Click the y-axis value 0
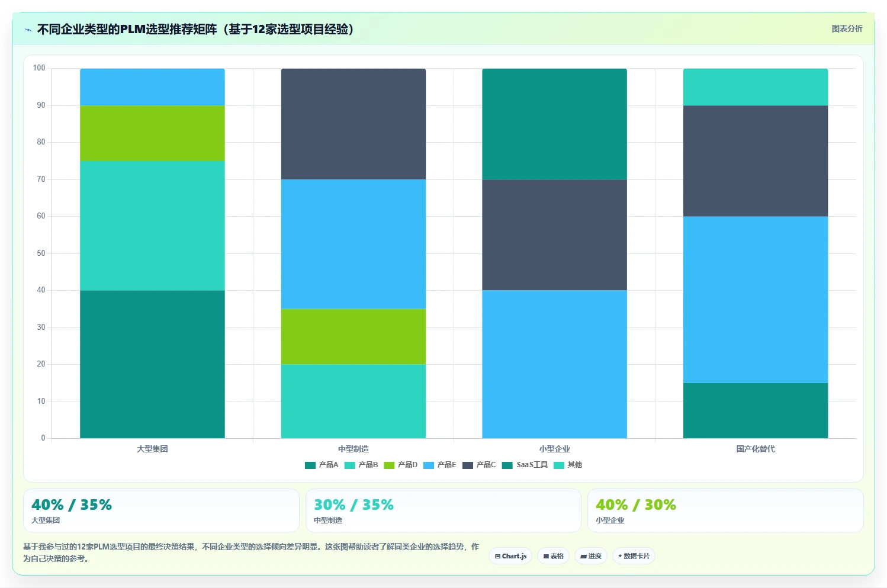887x588 pixels. [43, 438]
